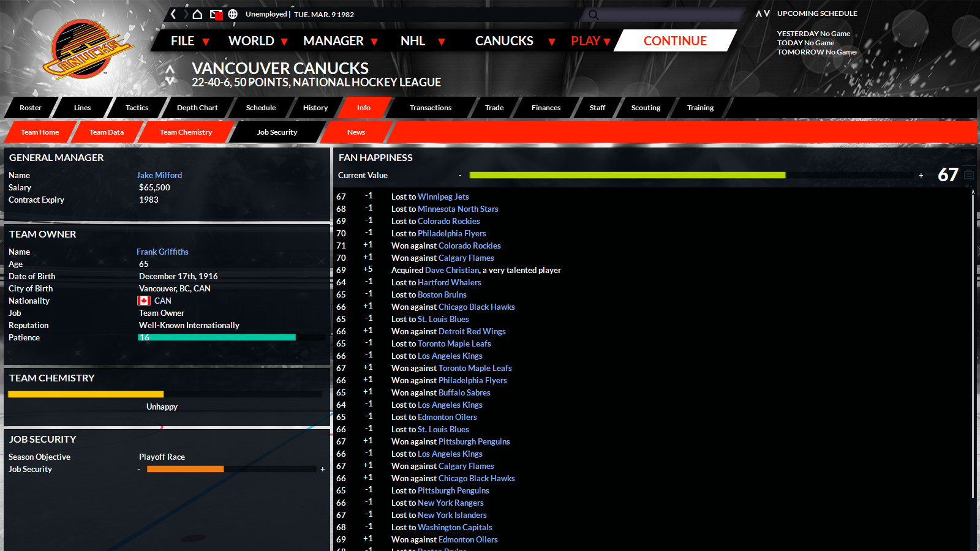This screenshot has height=551, width=980.
Task: Open the CANUCKS dropdown menu
Action: pyautogui.click(x=503, y=40)
